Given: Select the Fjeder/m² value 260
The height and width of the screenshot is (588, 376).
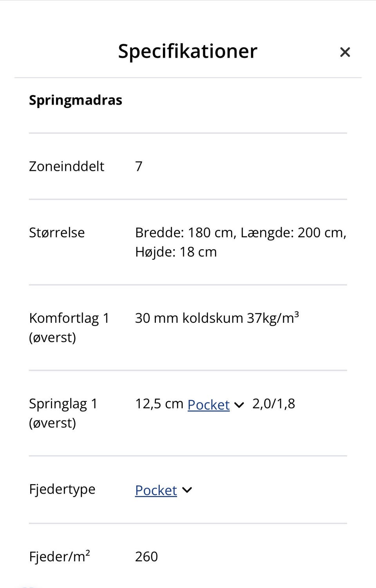Looking at the screenshot, I should tap(146, 557).
